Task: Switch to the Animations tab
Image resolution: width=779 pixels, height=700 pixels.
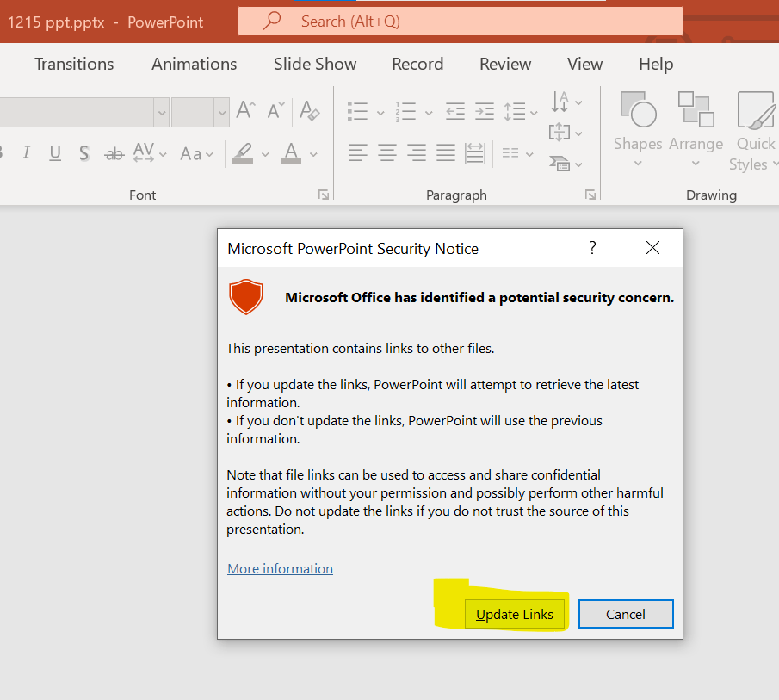Action: point(195,64)
